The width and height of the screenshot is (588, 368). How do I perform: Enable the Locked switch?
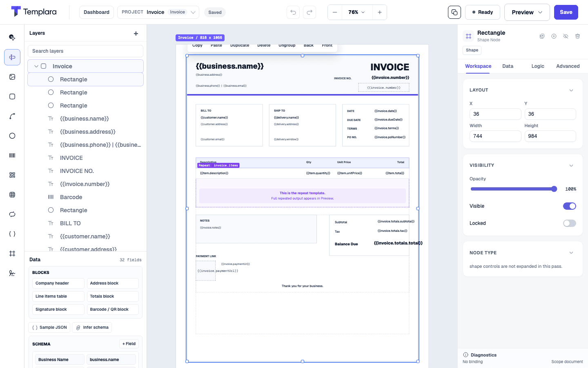[569, 223]
